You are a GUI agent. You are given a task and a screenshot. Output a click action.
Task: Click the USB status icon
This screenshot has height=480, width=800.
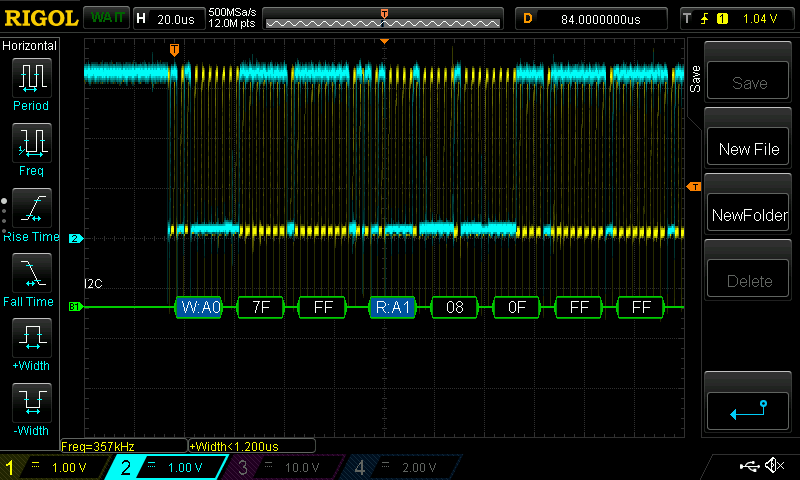click(x=749, y=465)
